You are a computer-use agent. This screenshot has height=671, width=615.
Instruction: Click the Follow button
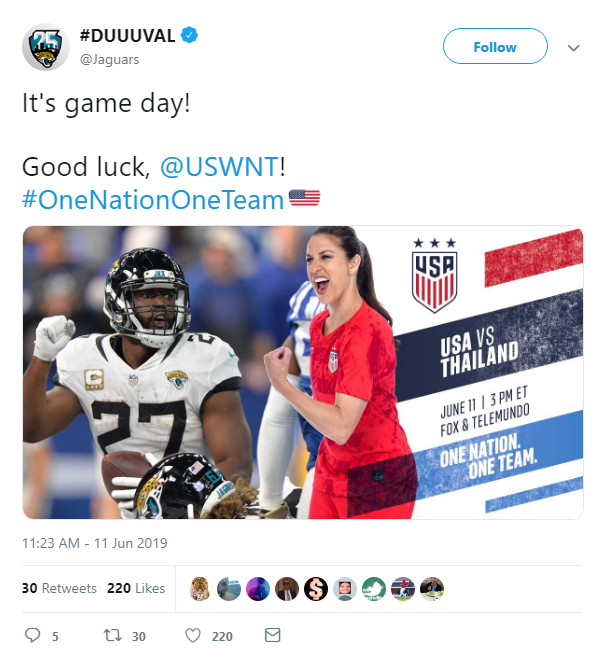pos(495,46)
